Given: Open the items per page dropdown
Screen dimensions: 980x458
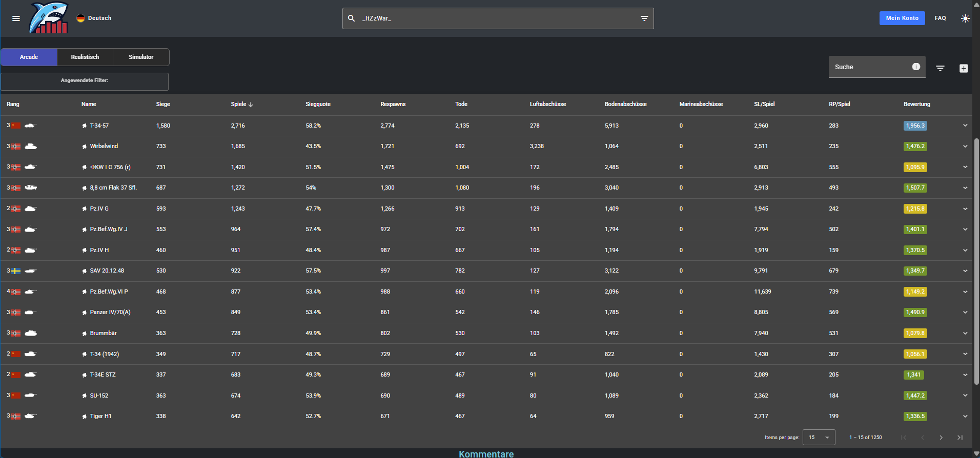Looking at the screenshot, I should (x=819, y=438).
